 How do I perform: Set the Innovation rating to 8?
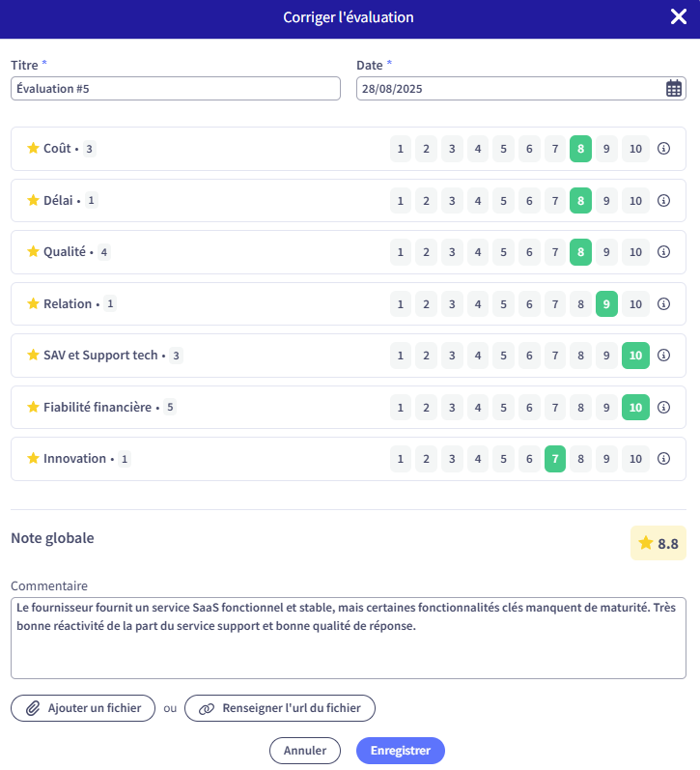[x=580, y=459]
